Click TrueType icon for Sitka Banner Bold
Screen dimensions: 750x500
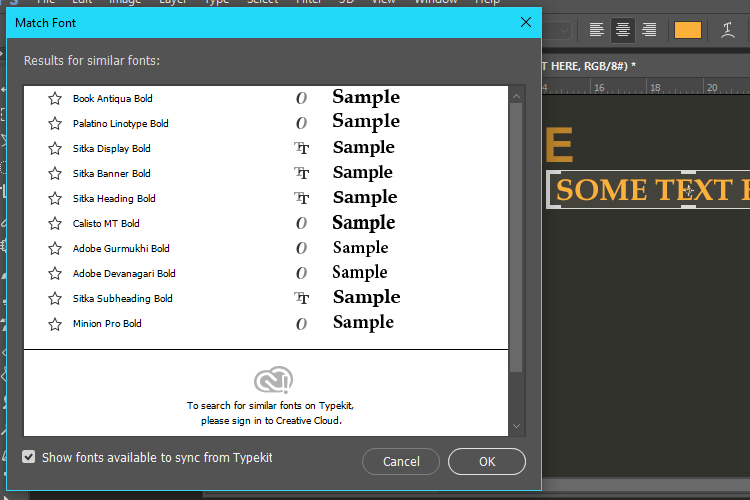point(301,173)
